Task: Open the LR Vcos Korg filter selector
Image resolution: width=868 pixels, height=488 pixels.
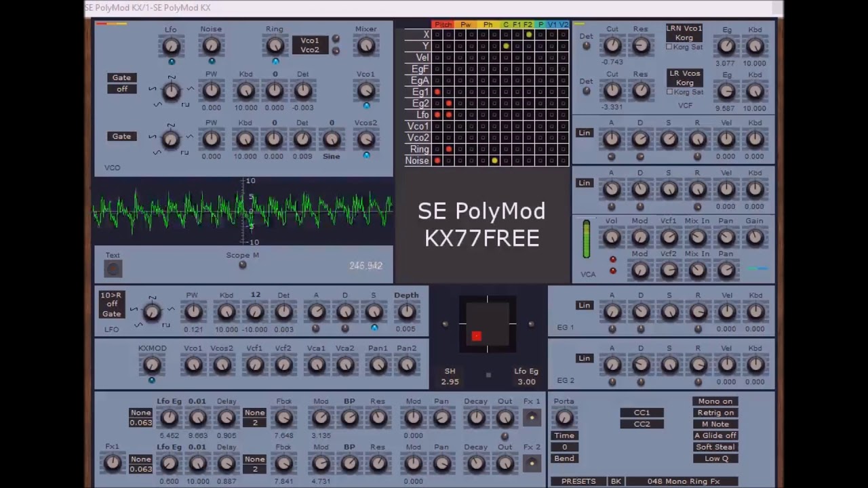Action: tap(684, 78)
